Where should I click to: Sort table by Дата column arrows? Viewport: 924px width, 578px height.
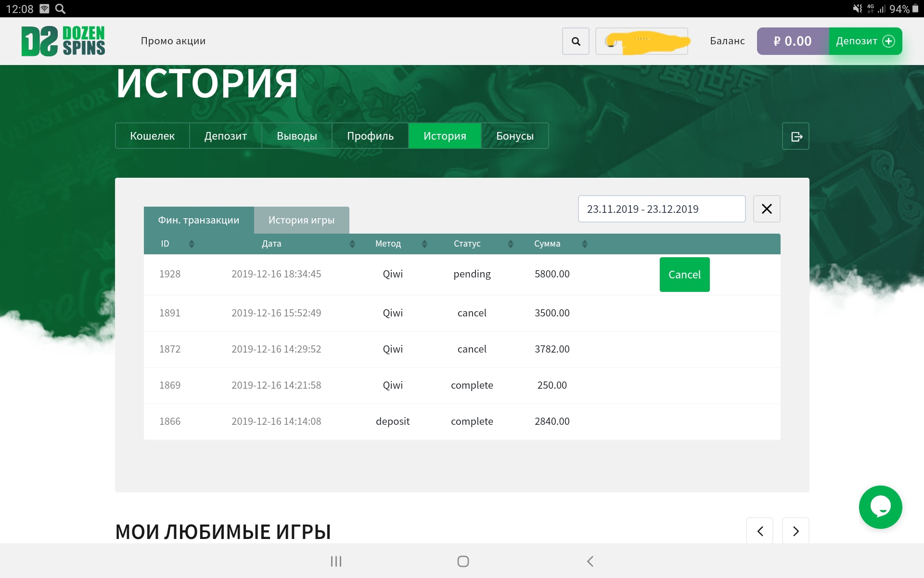point(352,244)
